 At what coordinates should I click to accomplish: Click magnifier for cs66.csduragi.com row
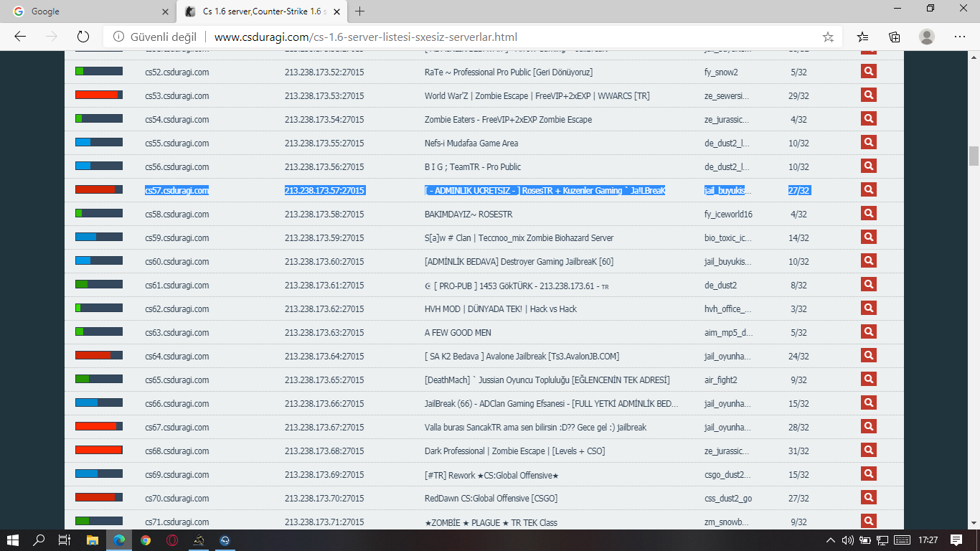tap(869, 402)
